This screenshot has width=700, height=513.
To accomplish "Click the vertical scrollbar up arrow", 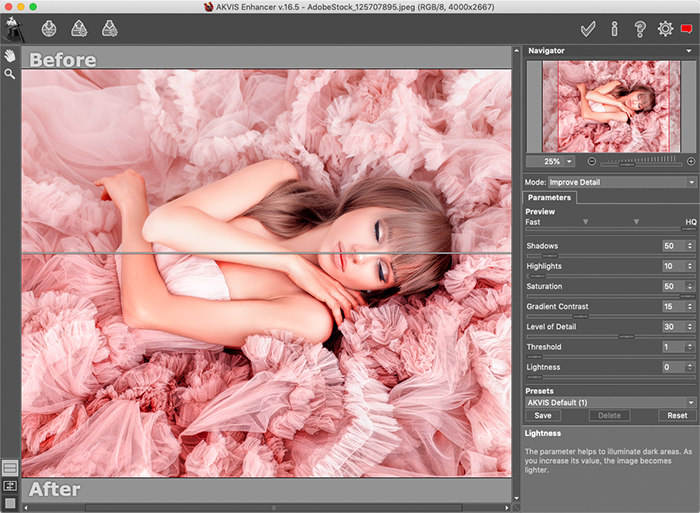I will (x=517, y=50).
